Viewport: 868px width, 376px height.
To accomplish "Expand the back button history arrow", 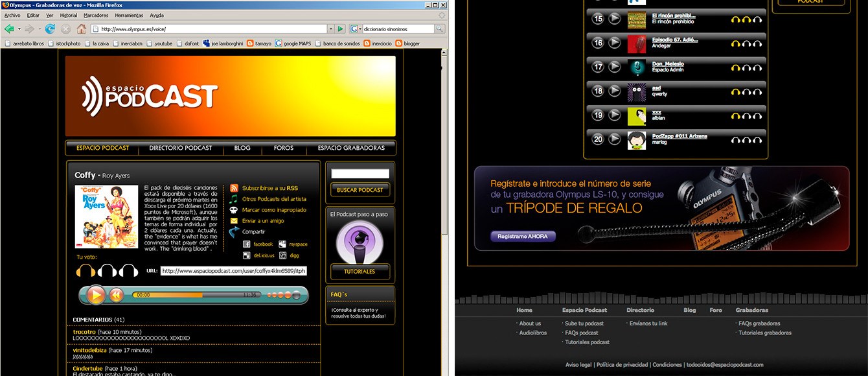I will (x=19, y=29).
